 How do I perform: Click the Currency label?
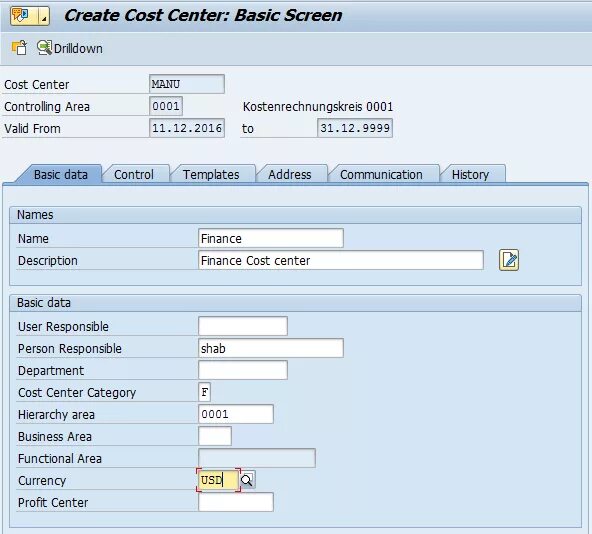(42, 480)
